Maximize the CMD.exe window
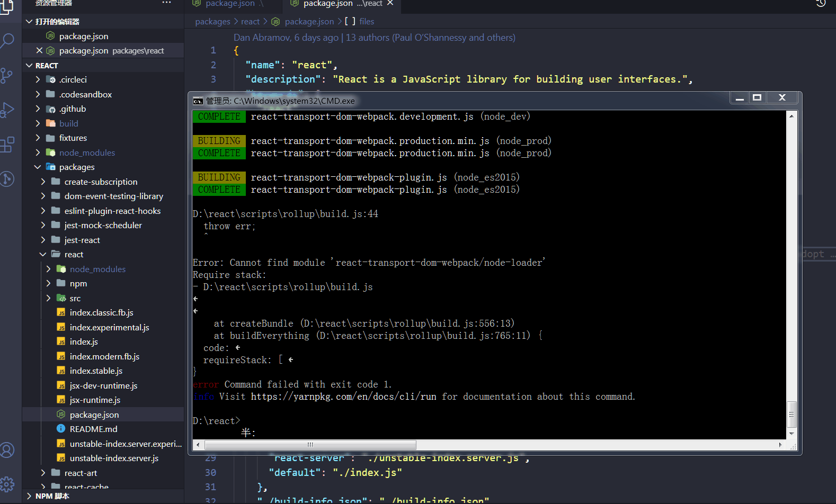The image size is (836, 504). 757,98
